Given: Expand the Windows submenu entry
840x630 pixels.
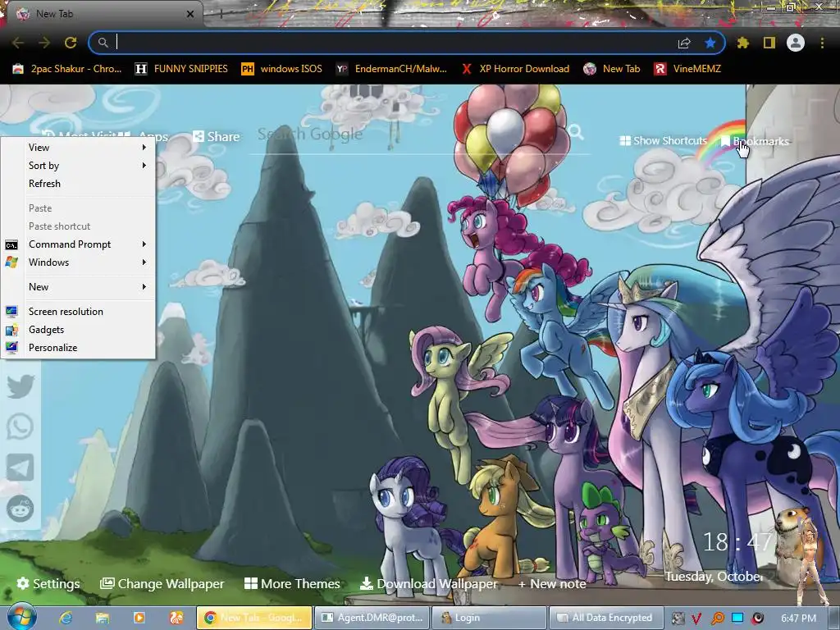Looking at the screenshot, I should 78,262.
